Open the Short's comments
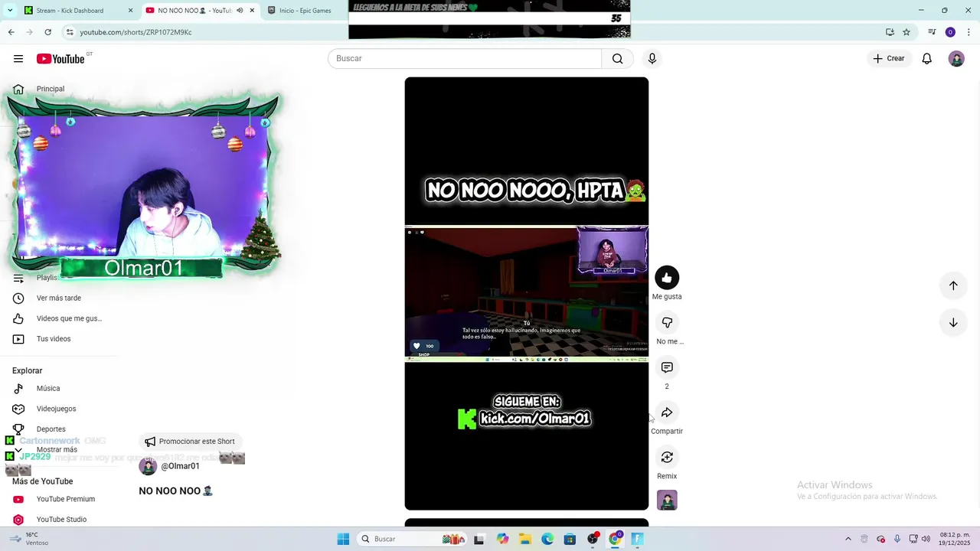980x551 pixels. point(667,368)
